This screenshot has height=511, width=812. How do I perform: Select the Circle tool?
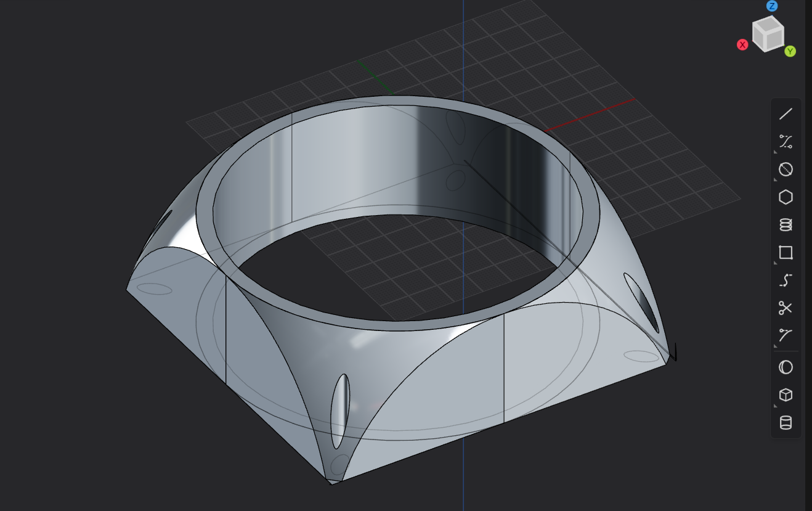786,170
